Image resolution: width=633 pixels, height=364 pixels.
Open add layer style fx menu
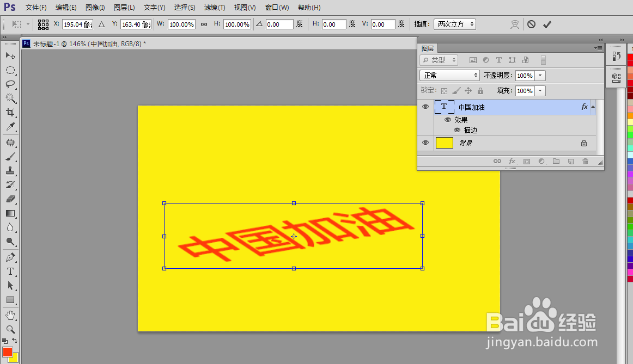click(x=512, y=161)
